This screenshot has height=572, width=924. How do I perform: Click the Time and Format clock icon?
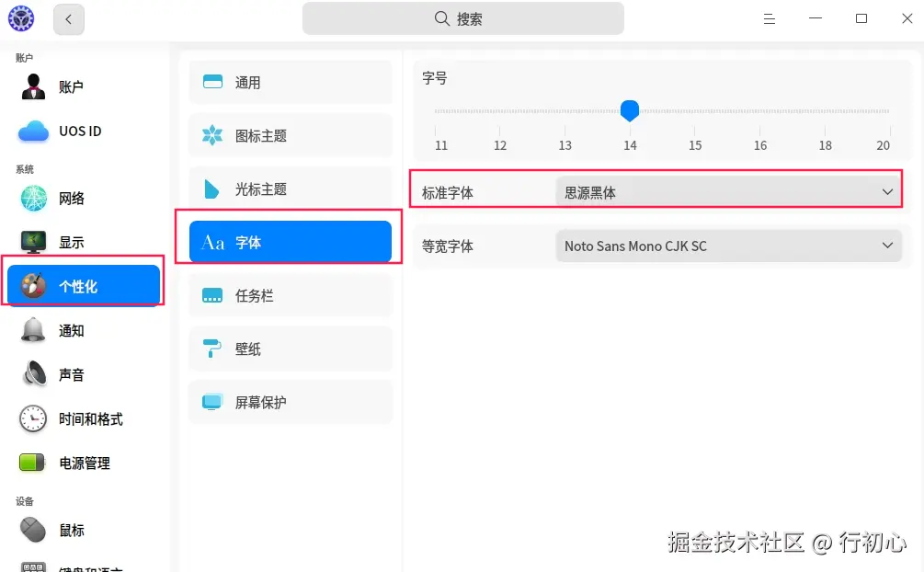click(x=34, y=418)
